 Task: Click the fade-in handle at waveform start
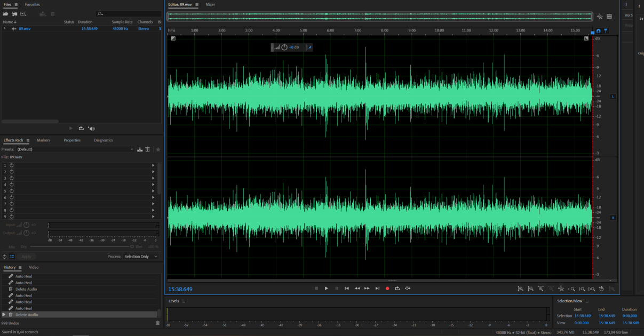(x=173, y=38)
